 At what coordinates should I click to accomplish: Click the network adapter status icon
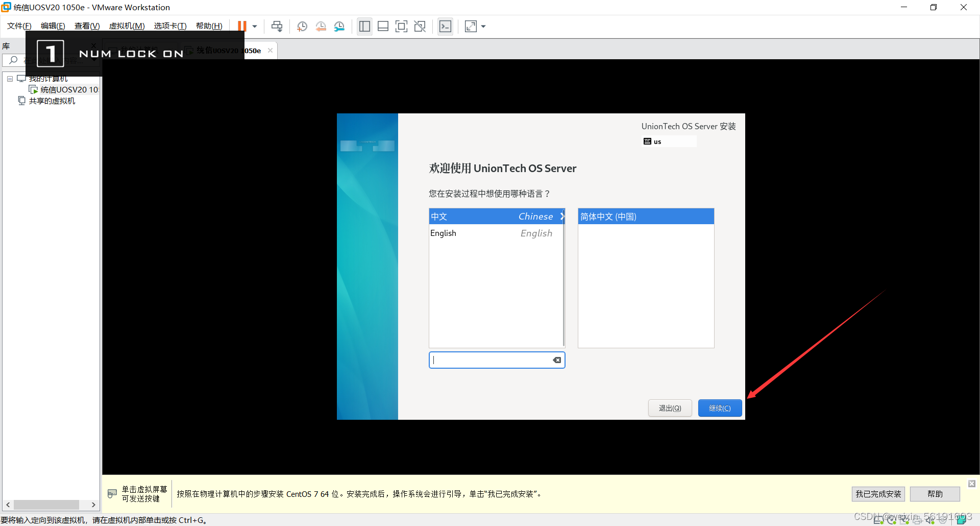904,520
